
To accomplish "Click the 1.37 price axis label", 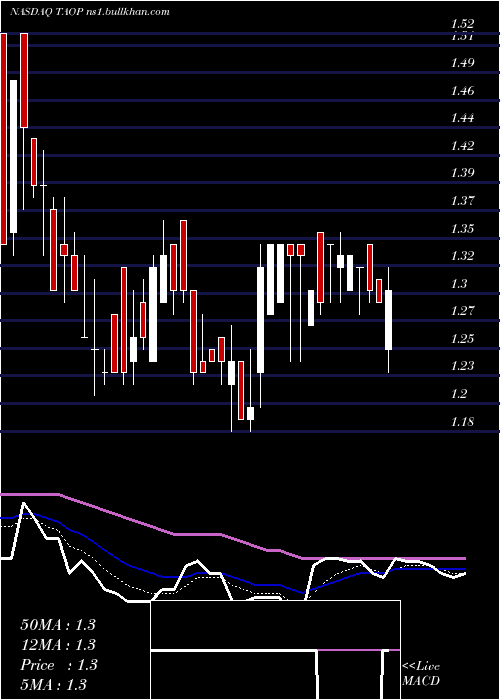I will 462,200.
